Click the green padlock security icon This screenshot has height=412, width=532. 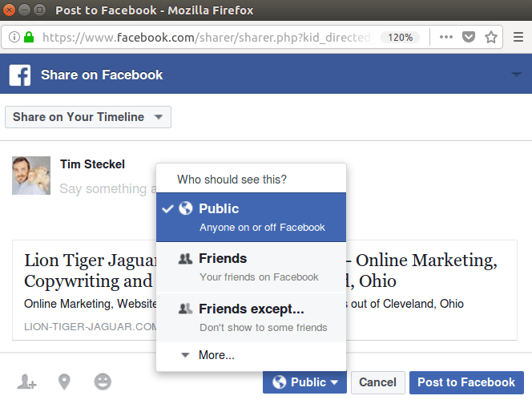click(x=29, y=37)
